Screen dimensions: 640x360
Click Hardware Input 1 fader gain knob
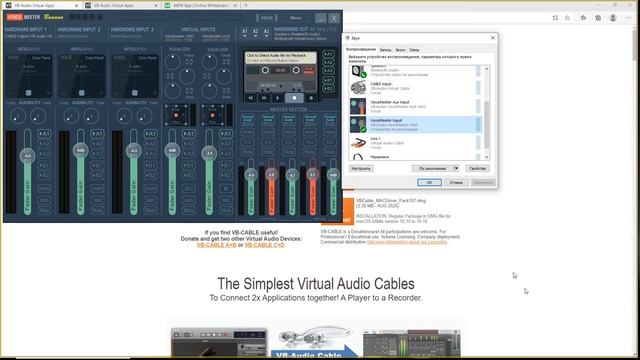coord(27,156)
